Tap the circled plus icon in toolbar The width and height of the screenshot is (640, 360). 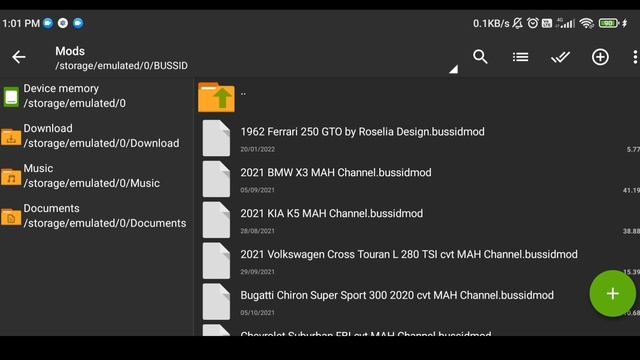600,57
